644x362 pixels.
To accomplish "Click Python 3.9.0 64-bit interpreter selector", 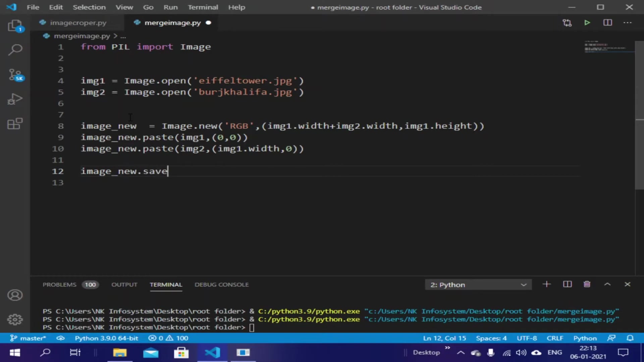I will coord(106,338).
